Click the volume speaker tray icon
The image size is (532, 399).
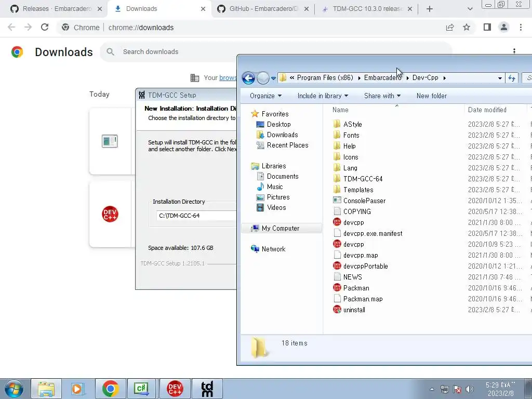tap(470, 389)
